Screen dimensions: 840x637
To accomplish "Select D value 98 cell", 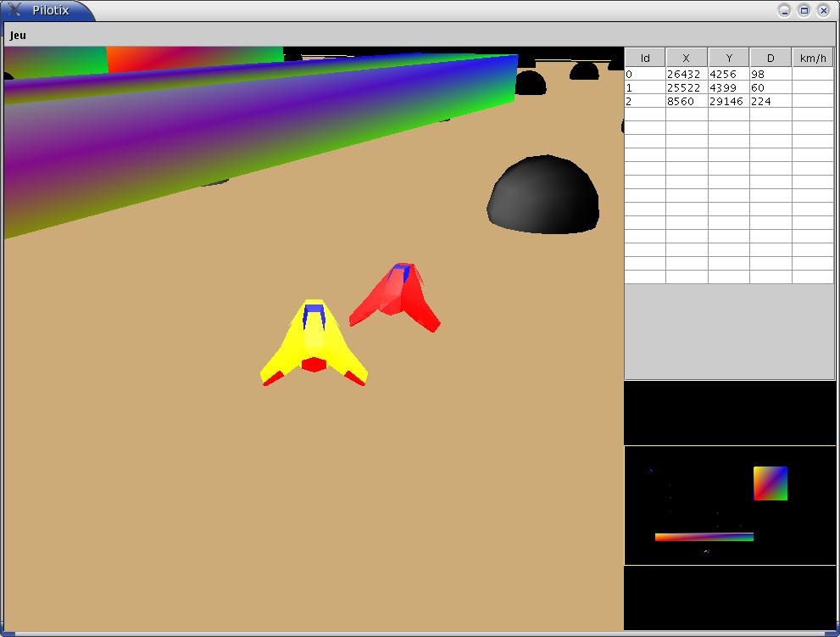I will [770, 74].
